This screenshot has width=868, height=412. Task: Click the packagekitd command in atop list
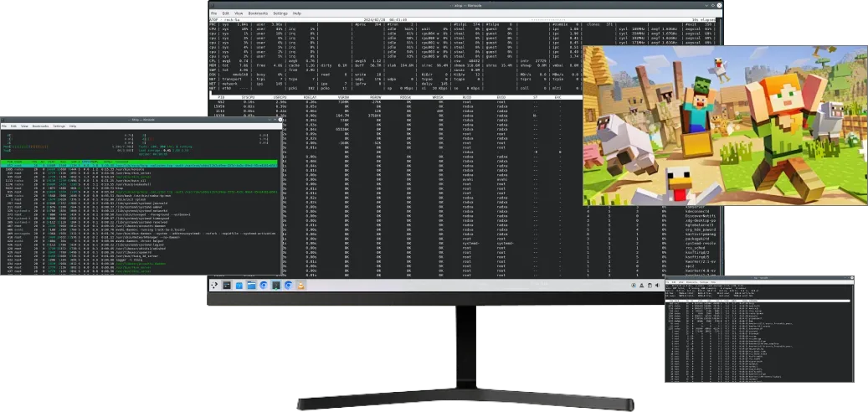pos(697,239)
